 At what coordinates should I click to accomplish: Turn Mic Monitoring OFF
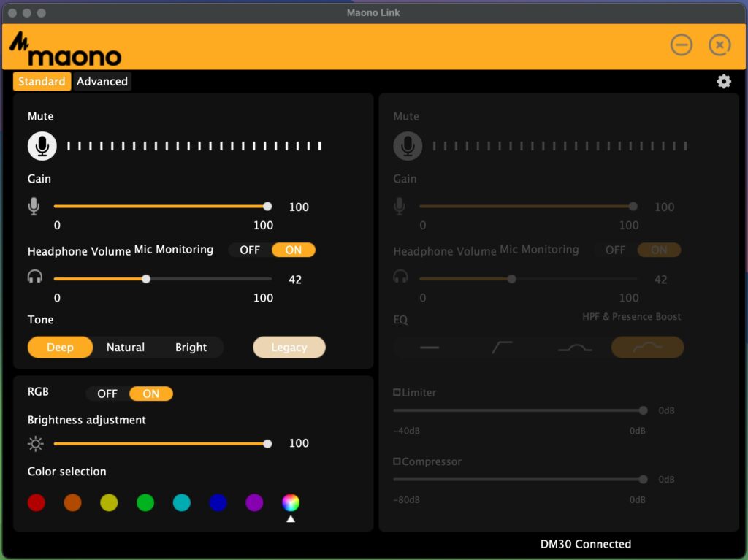(250, 250)
